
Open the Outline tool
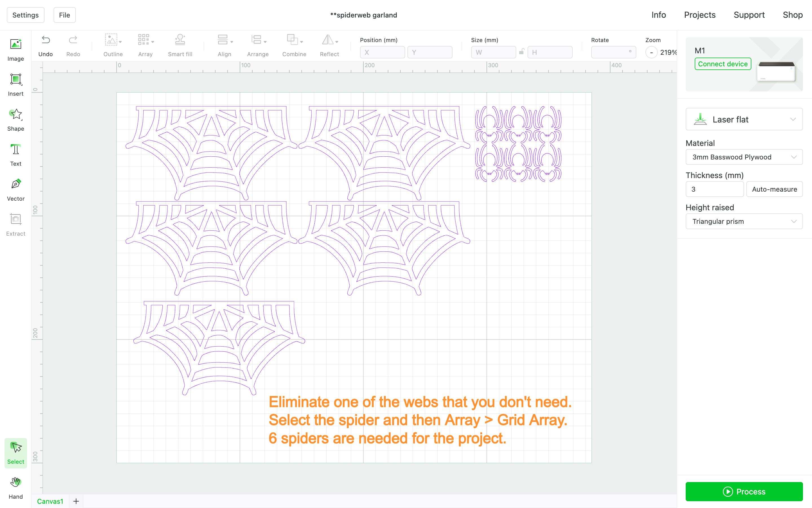[x=113, y=46]
